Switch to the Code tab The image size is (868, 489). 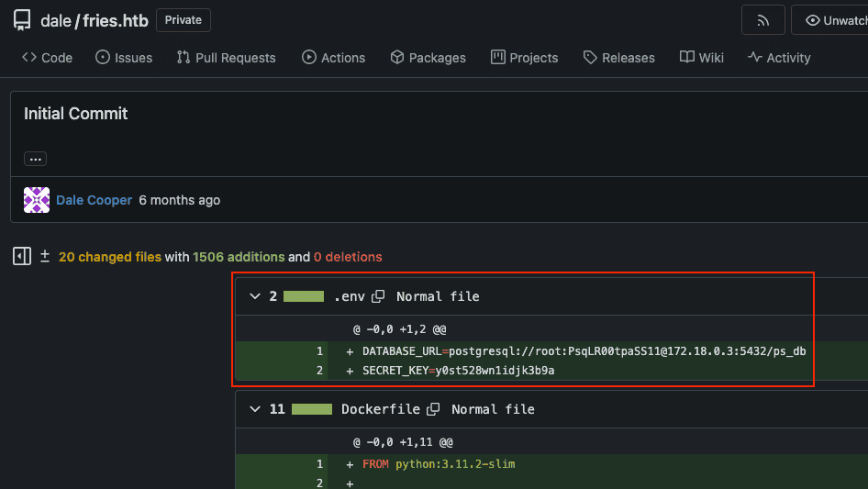tap(47, 58)
